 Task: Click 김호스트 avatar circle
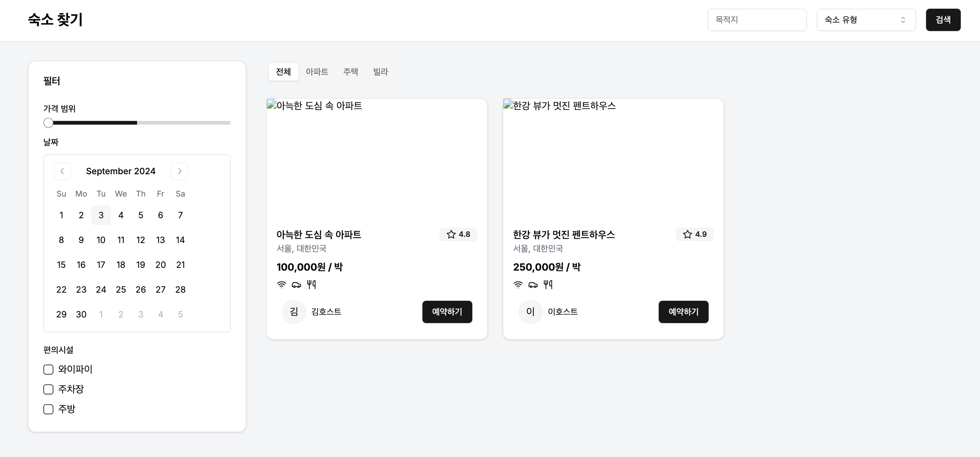294,312
